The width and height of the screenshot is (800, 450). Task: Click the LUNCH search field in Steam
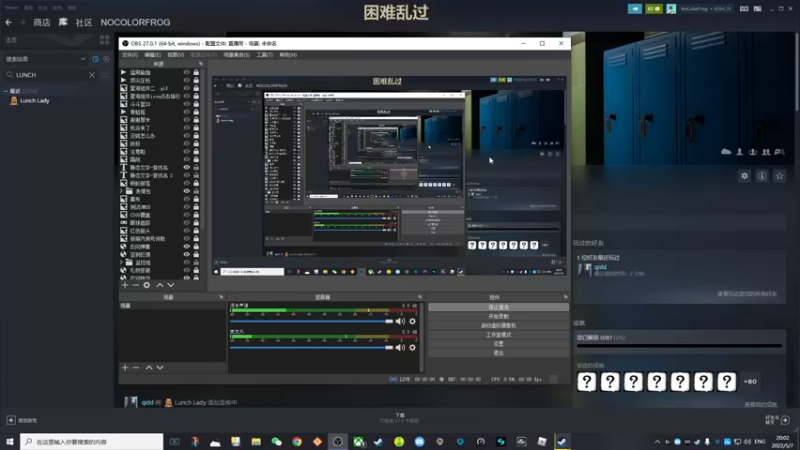pos(50,75)
